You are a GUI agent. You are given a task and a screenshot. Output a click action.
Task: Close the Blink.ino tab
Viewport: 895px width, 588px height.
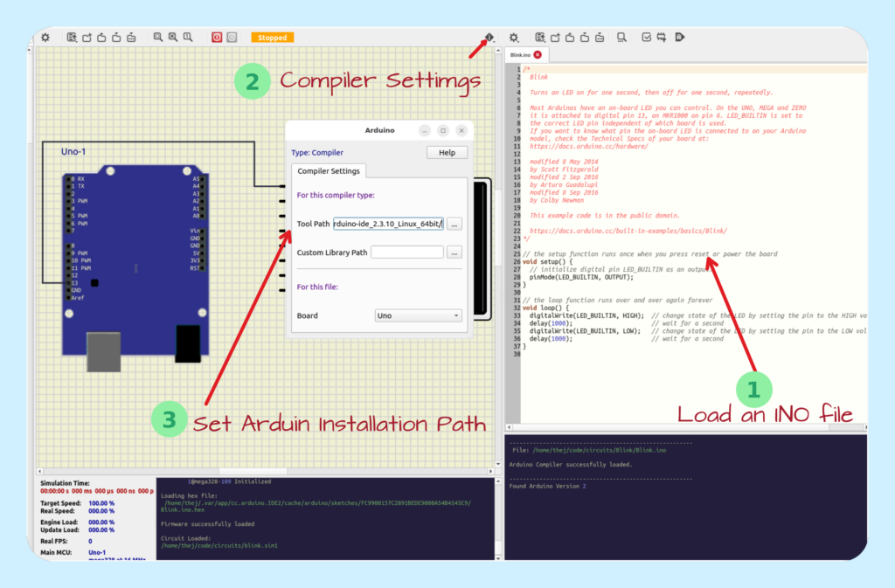tap(538, 55)
